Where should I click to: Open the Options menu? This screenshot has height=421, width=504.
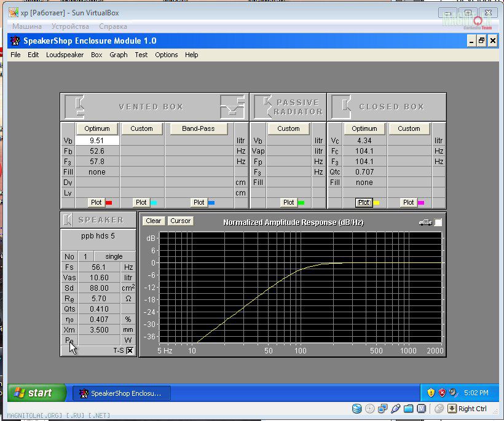166,55
